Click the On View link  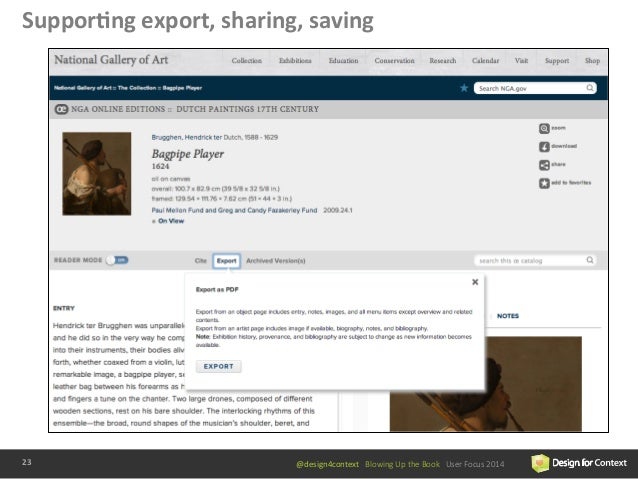click(171, 221)
